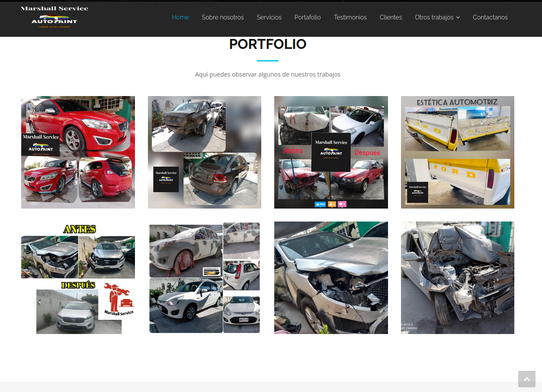Open the ANTES DESPUÉS silver SUV image
Viewport: 542px width, 392px height.
pos(78,278)
